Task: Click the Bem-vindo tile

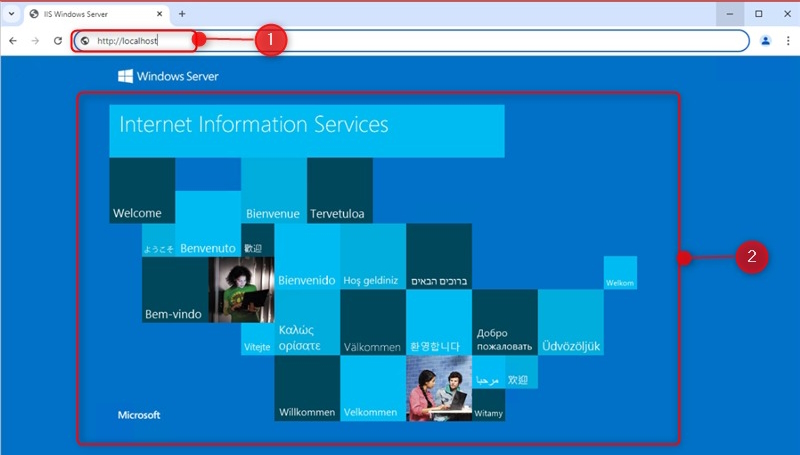Action: tap(175, 289)
